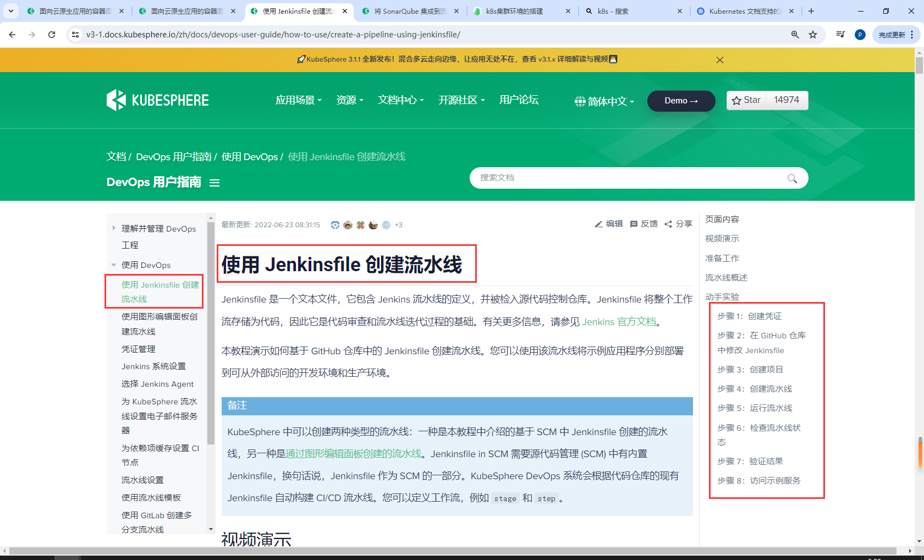This screenshot has width=924, height=560.
Task: Toggle the DevOps 用户指南 hamburger menu
Action: tap(215, 183)
